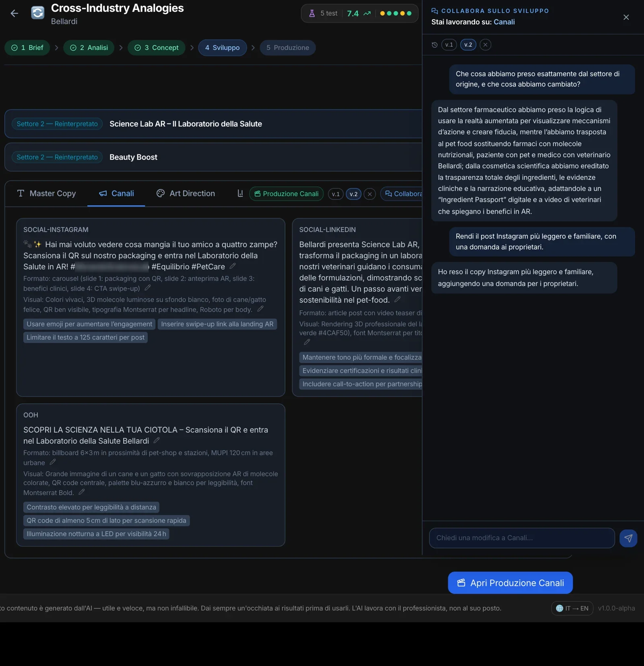The height and width of the screenshot is (666, 644).
Task: Select v.2 in the collaboration panel
Action: click(x=468, y=45)
